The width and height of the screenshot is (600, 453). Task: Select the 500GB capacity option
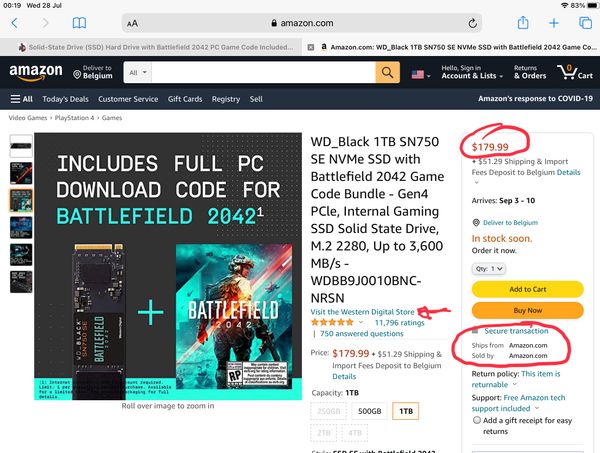369,411
